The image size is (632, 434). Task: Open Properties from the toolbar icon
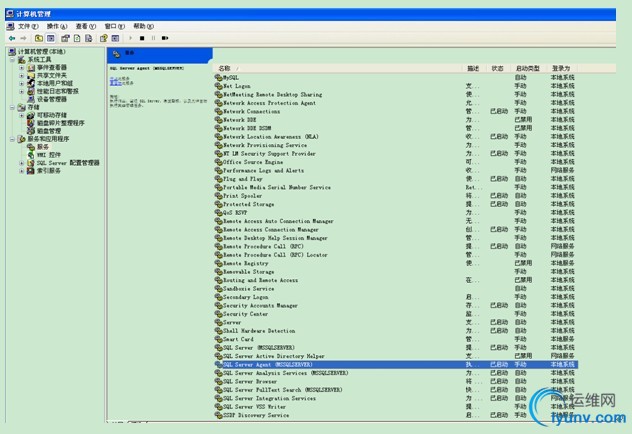pos(65,38)
